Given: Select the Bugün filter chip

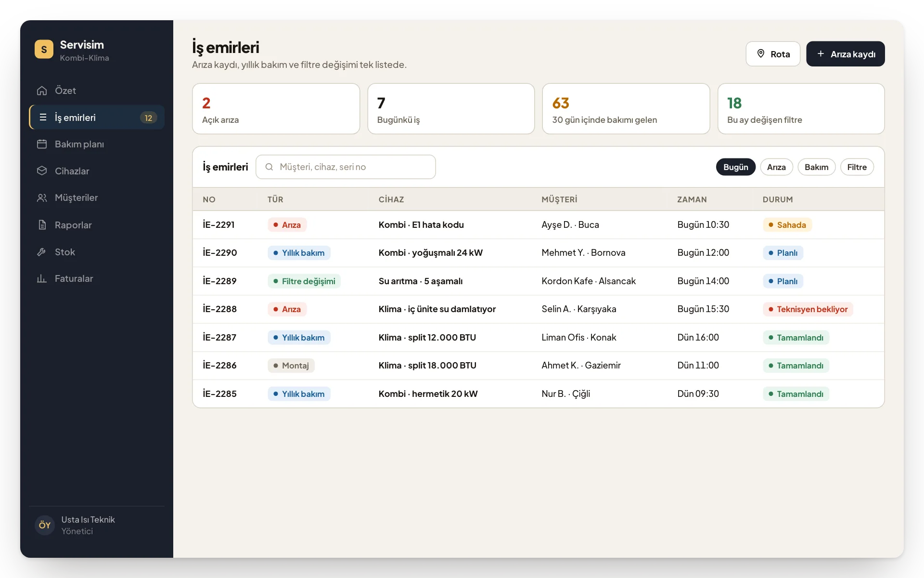Looking at the screenshot, I should [x=736, y=167].
